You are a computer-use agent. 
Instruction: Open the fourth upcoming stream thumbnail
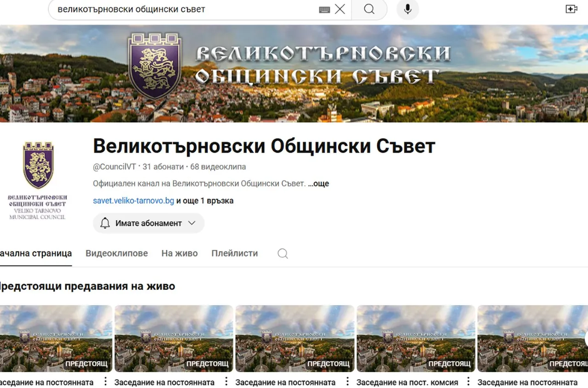[416, 339]
